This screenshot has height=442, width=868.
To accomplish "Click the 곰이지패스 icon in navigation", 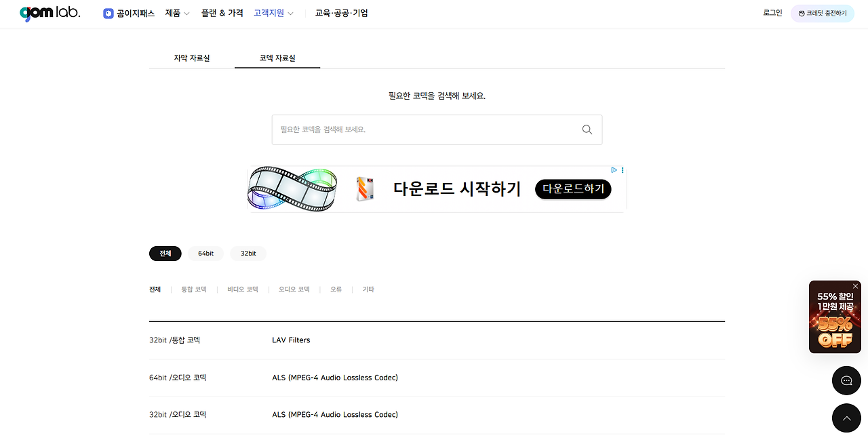I will pyautogui.click(x=108, y=14).
